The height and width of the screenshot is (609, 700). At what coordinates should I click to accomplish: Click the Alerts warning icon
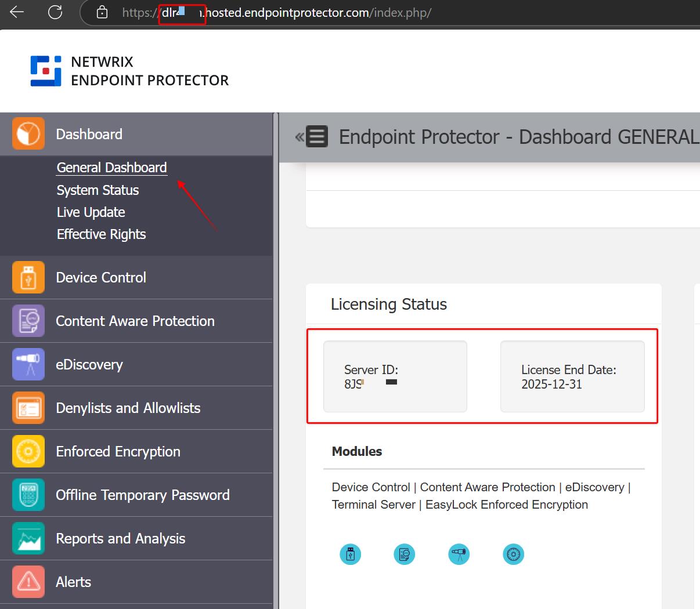(28, 582)
